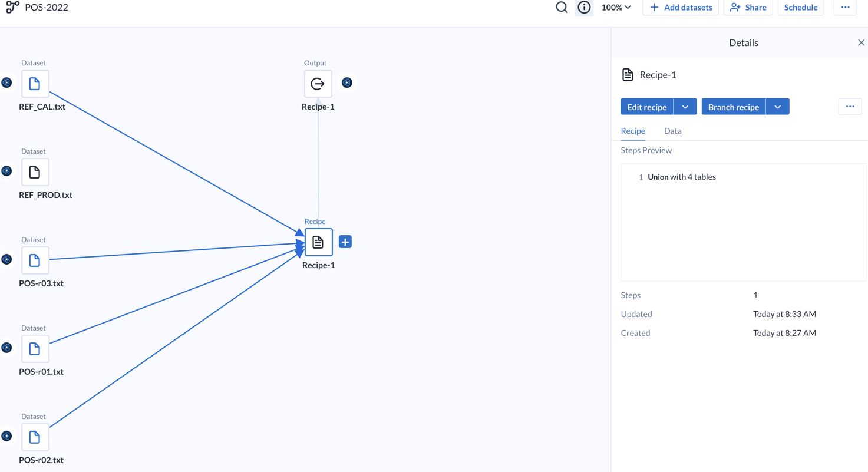Select the POS-r02.txt dataset icon

point(35,437)
